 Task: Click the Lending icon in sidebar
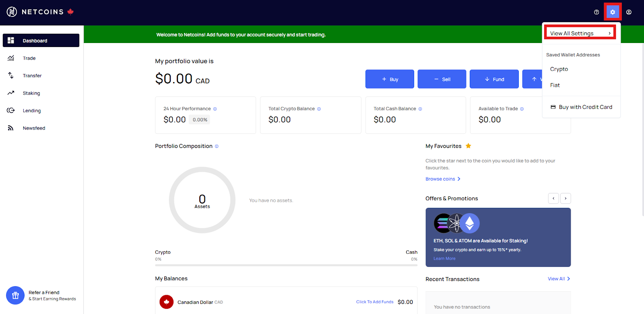coord(11,111)
